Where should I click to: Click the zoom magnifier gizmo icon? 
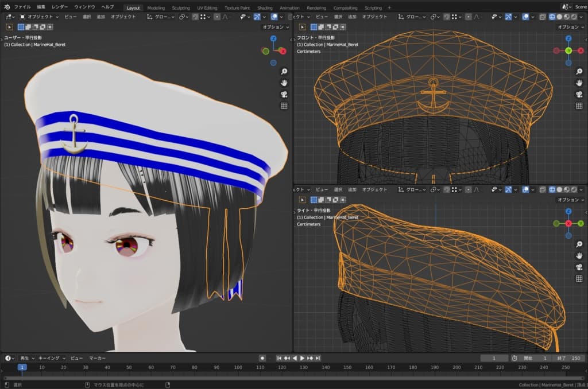click(283, 71)
